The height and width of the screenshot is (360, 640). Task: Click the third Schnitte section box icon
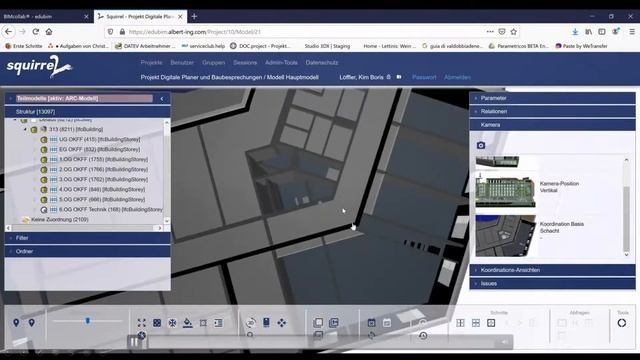click(x=491, y=323)
